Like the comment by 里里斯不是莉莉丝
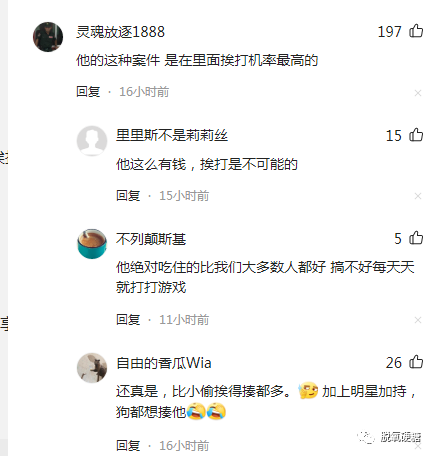This screenshot has height=456, width=434. tap(416, 135)
